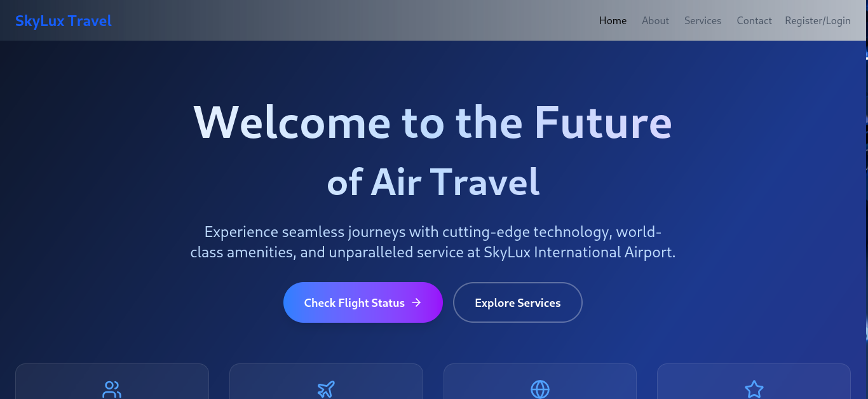Click the globe icon in the third card
Viewport: 868px width, 399px height.
point(540,389)
